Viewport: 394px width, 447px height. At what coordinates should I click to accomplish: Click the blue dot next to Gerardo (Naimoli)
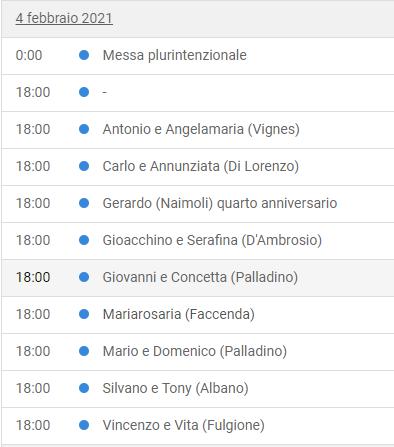(x=84, y=203)
